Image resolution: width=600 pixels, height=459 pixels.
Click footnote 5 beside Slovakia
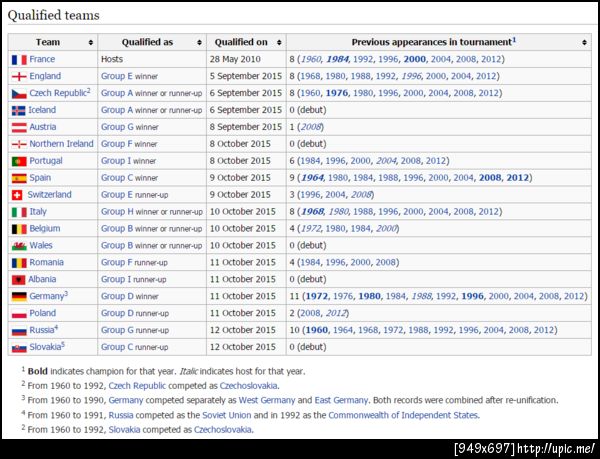pyautogui.click(x=63, y=344)
